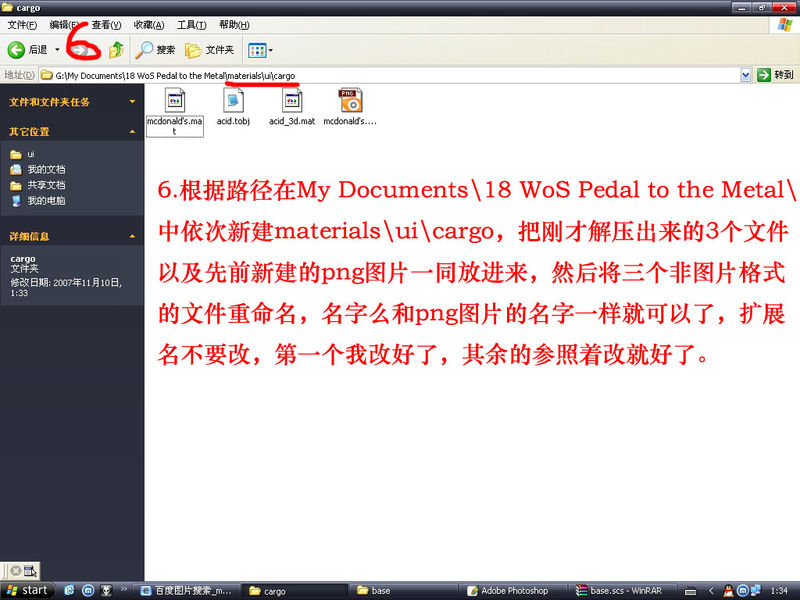Open the Favorites (收藏) menu

(148, 24)
